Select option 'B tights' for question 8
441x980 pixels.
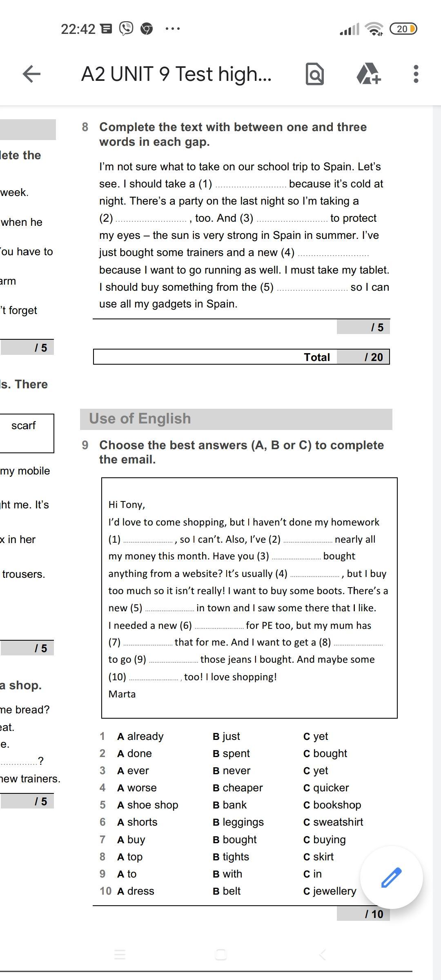coord(231,857)
